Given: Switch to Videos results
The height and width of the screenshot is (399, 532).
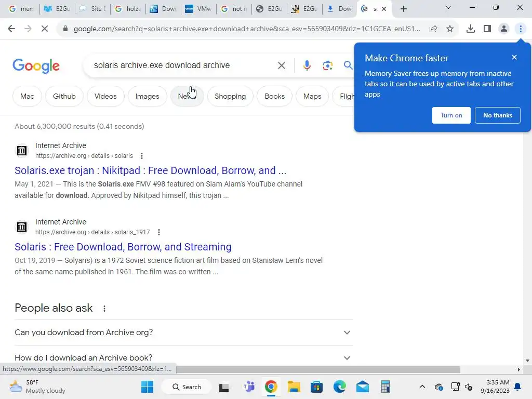Looking at the screenshot, I should [105, 96].
